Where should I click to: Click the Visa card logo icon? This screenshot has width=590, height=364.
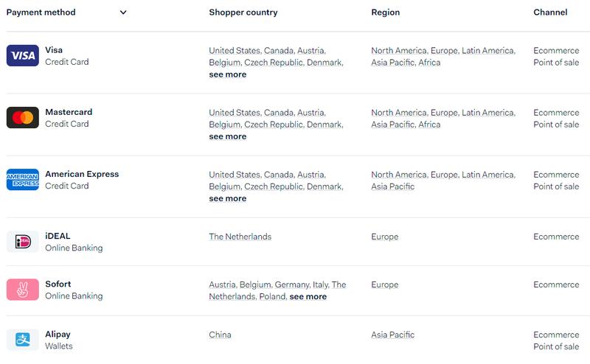pos(22,56)
